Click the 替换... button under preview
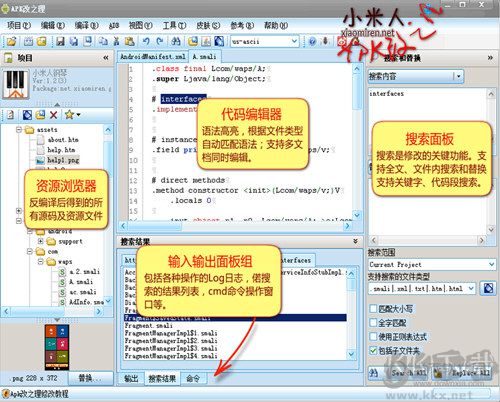Screen dimensions: 500x402 [x=90, y=378]
